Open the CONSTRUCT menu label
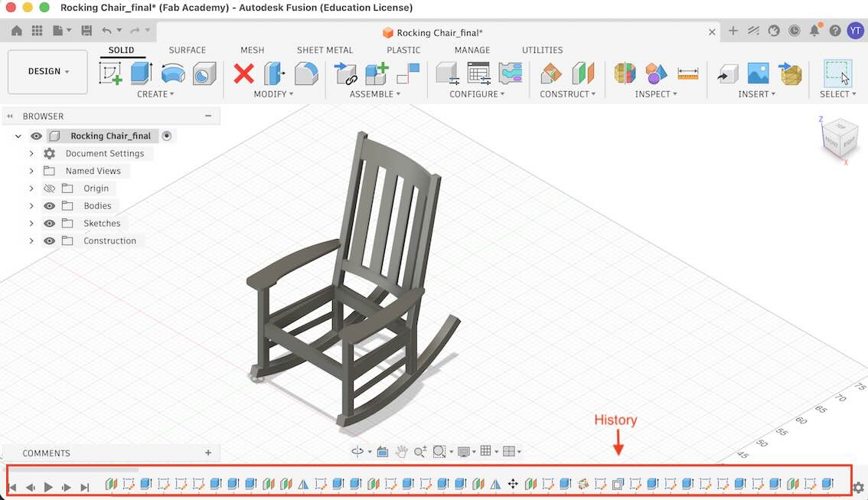 (x=568, y=94)
